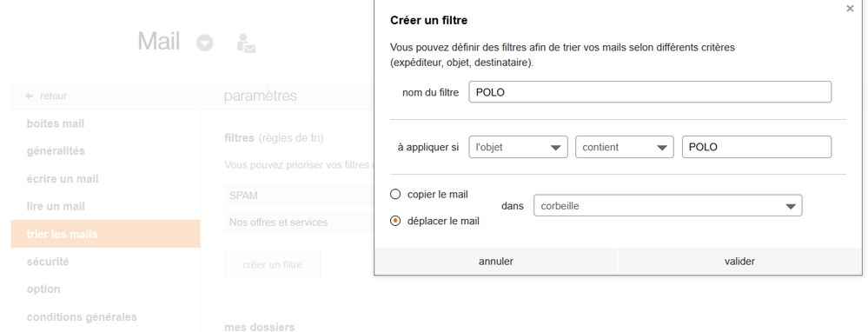Image resolution: width=868 pixels, height=332 pixels.
Task: Open the Mail dropdown arrow icon
Action: [205, 43]
